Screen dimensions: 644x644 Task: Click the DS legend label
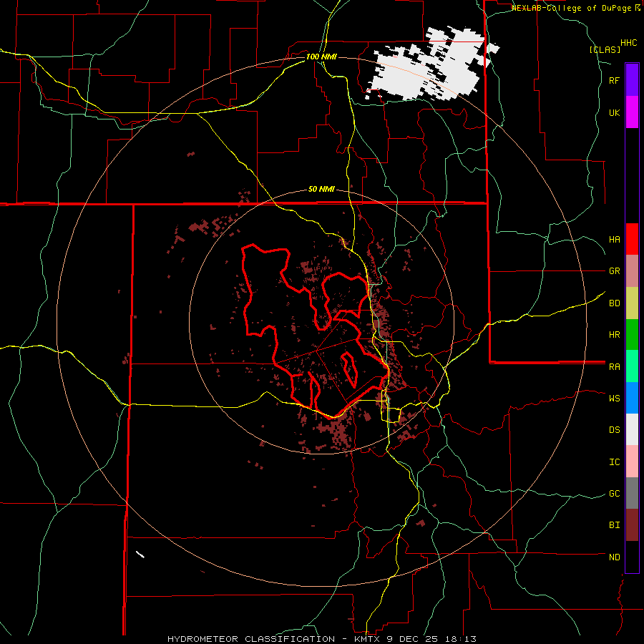pos(614,429)
